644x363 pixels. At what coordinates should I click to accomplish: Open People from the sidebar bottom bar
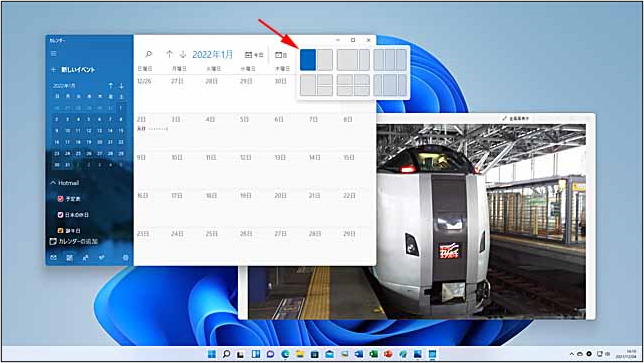85,257
